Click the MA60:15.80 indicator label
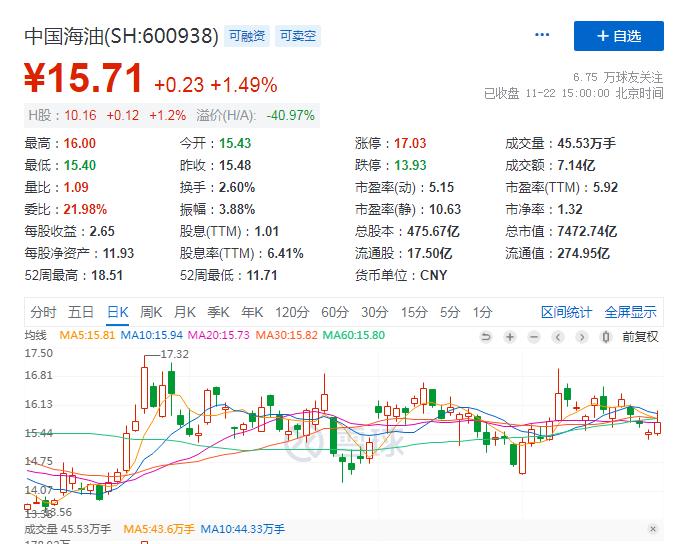The height and width of the screenshot is (544, 684). click(x=354, y=335)
